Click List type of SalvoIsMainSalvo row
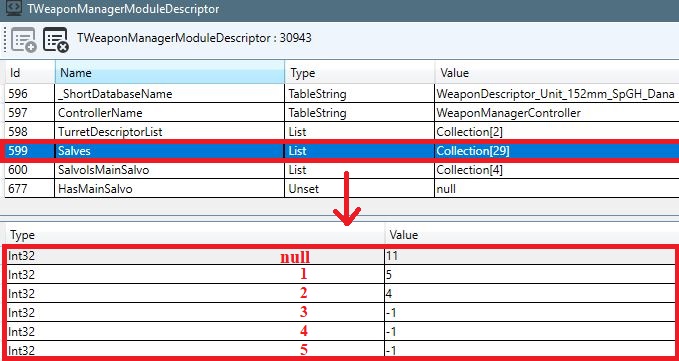Image resolution: width=679 pixels, height=361 pixels. pos(359,170)
